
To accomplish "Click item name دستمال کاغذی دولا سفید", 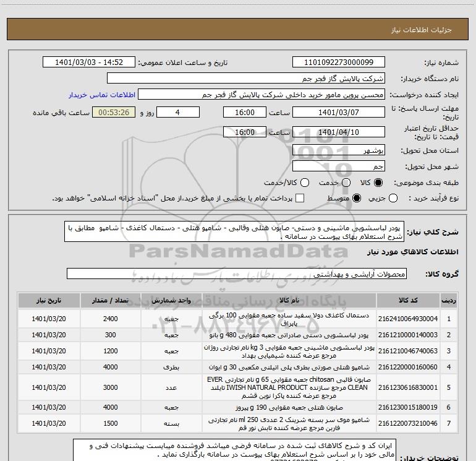I will 289,319.
